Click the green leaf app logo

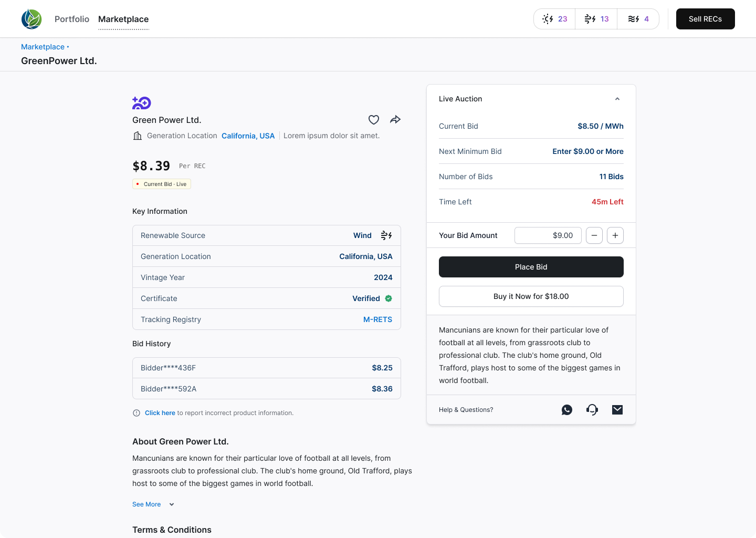[x=31, y=19]
